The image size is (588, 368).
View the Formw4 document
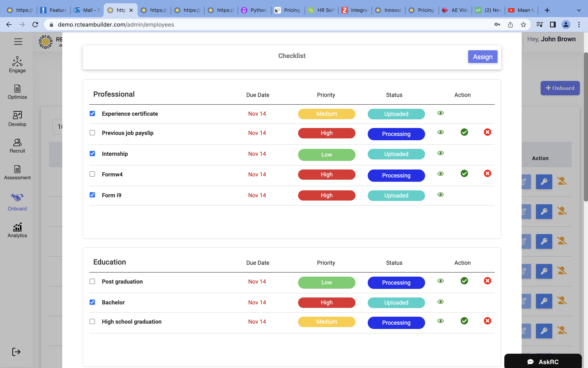(440, 174)
